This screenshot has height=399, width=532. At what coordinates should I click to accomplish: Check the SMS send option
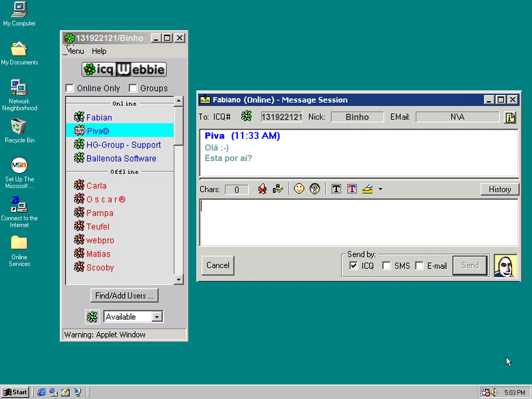coord(387,266)
